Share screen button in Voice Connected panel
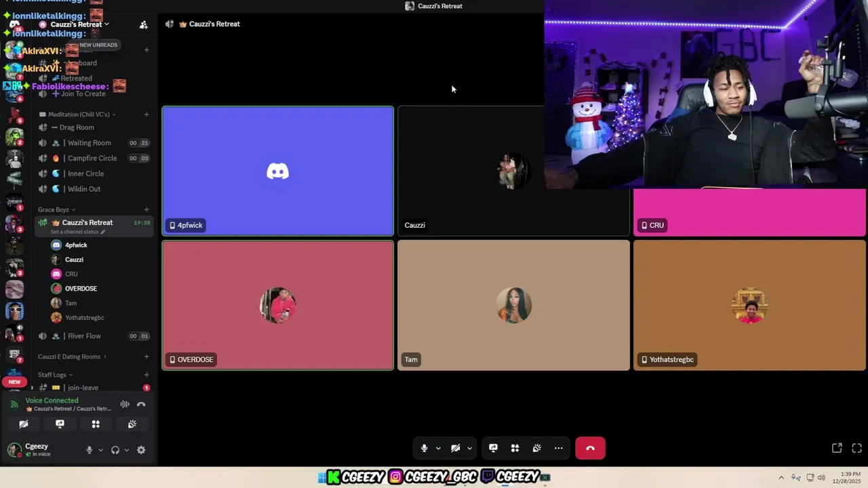Viewport: 868px width, 488px height. pos(60,424)
